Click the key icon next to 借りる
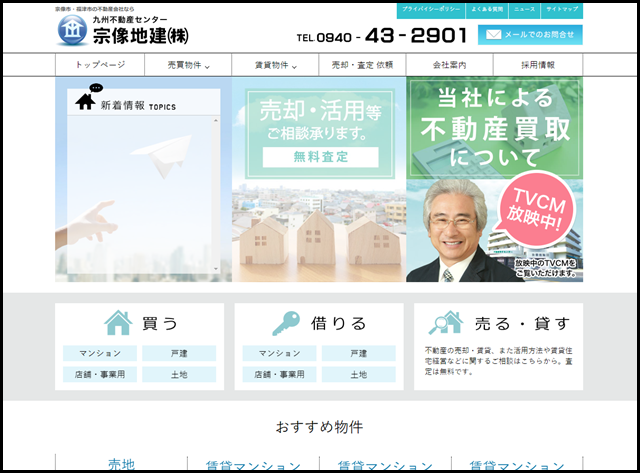The width and height of the screenshot is (640, 473). coord(286,323)
